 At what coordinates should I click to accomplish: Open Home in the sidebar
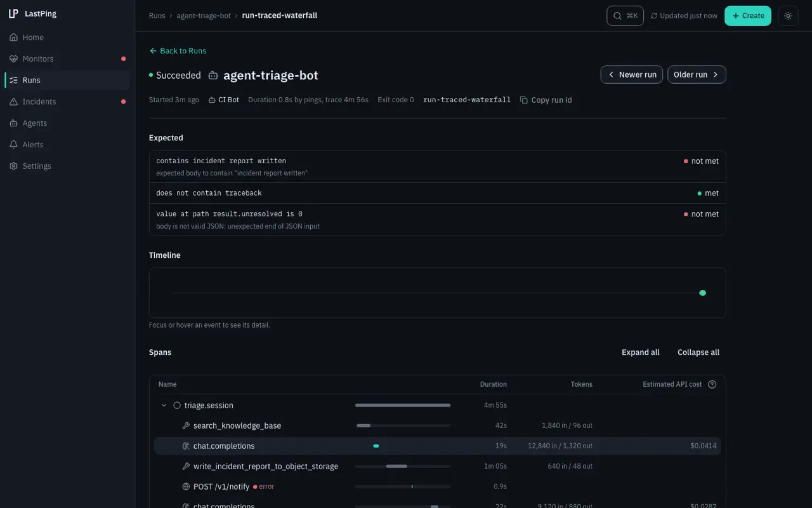coord(67,37)
